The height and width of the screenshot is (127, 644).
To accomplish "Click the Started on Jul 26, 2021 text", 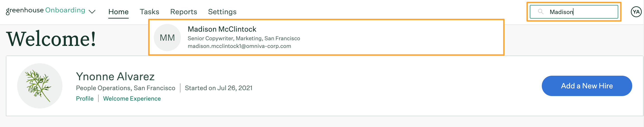I will [x=218, y=88].
